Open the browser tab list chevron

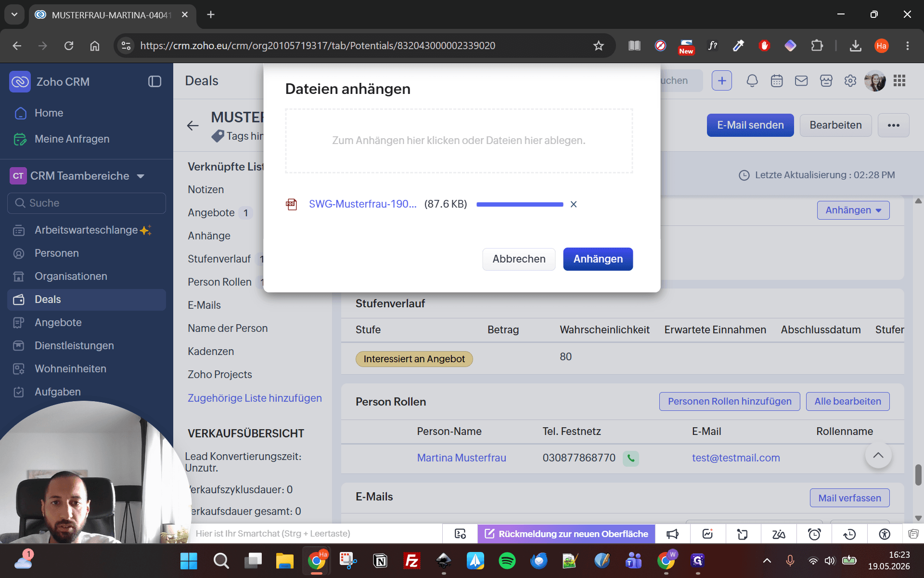coord(14,14)
